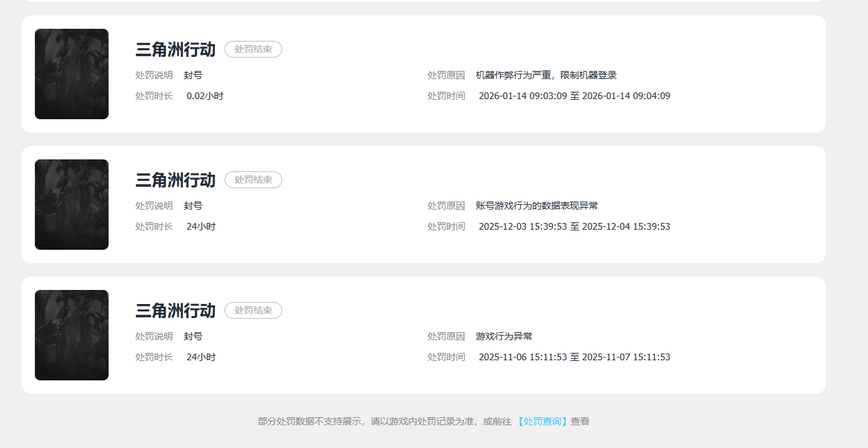Select title 三角洲行动 in the 2025-12-03 card
Viewport: 868px width, 448px height.
point(176,179)
